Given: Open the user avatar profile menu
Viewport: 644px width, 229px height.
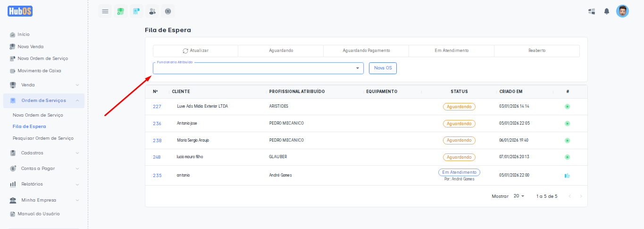Looking at the screenshot, I should tap(622, 11).
